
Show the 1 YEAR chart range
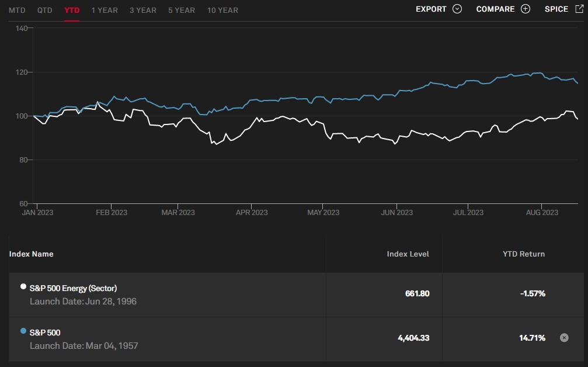pos(105,10)
